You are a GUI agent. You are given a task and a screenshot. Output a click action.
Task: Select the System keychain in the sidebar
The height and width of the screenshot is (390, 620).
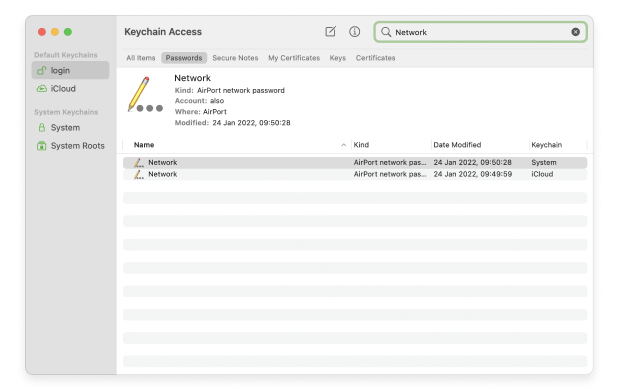point(70,128)
